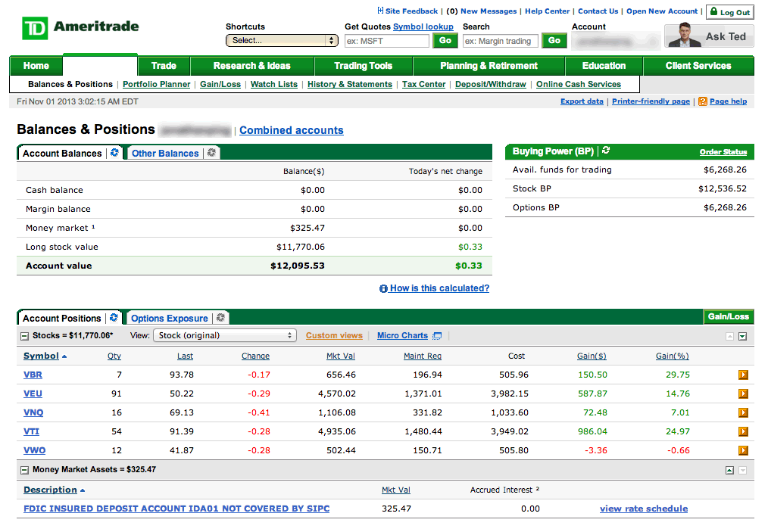Open the Home tab

pyautogui.click(x=36, y=66)
